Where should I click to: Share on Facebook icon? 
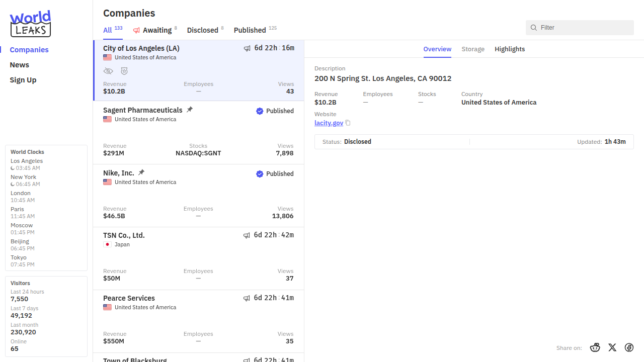pos(629,347)
